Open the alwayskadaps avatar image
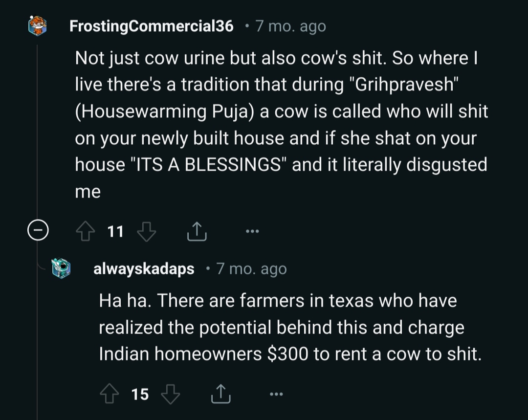Viewport: 528px width, 420px height. (61, 269)
